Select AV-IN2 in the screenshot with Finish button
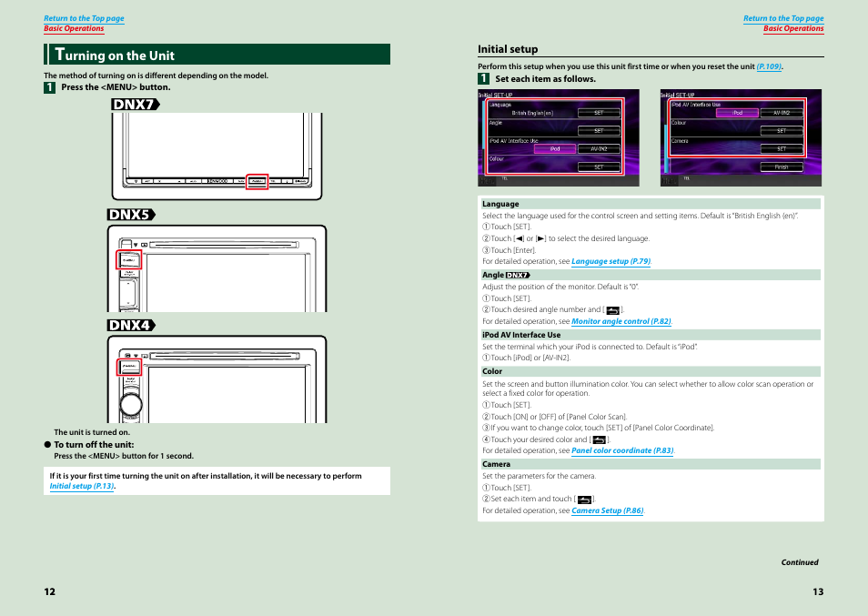Viewport: 868px width, 616px height. [781, 113]
